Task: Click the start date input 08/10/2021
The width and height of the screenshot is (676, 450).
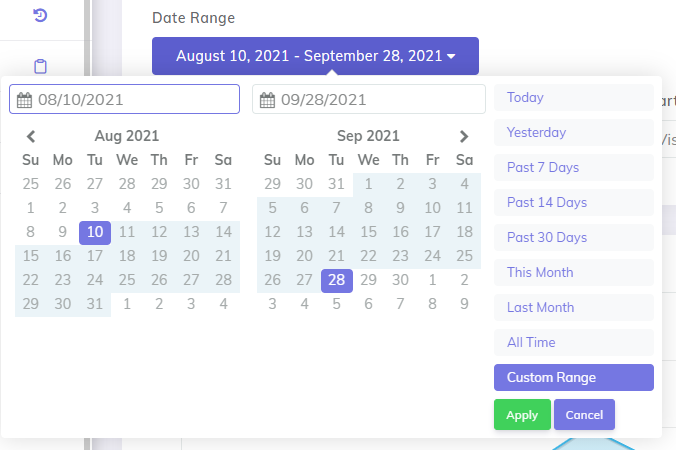Action: (x=125, y=99)
